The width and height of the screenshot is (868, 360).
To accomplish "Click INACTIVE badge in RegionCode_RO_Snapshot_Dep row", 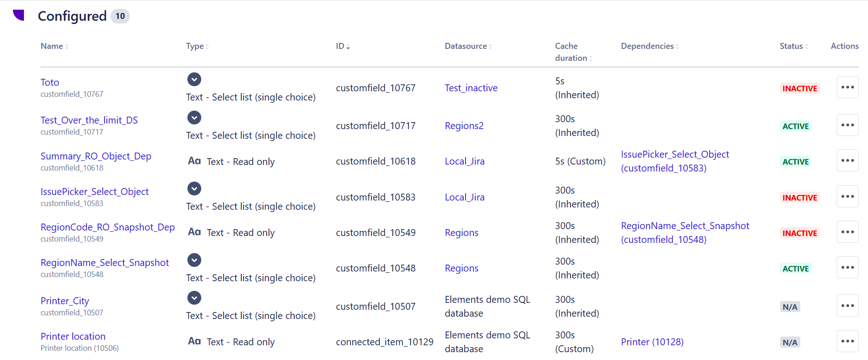I will click(x=800, y=233).
